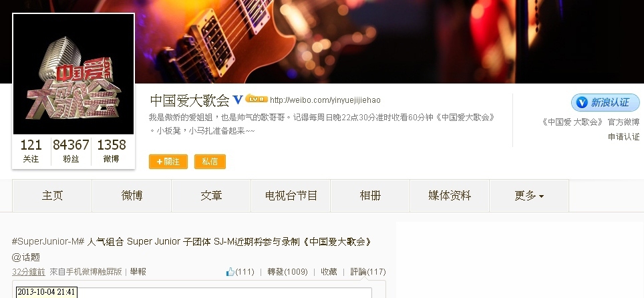
Task: Open the 121 关注 following count
Action: 31,151
